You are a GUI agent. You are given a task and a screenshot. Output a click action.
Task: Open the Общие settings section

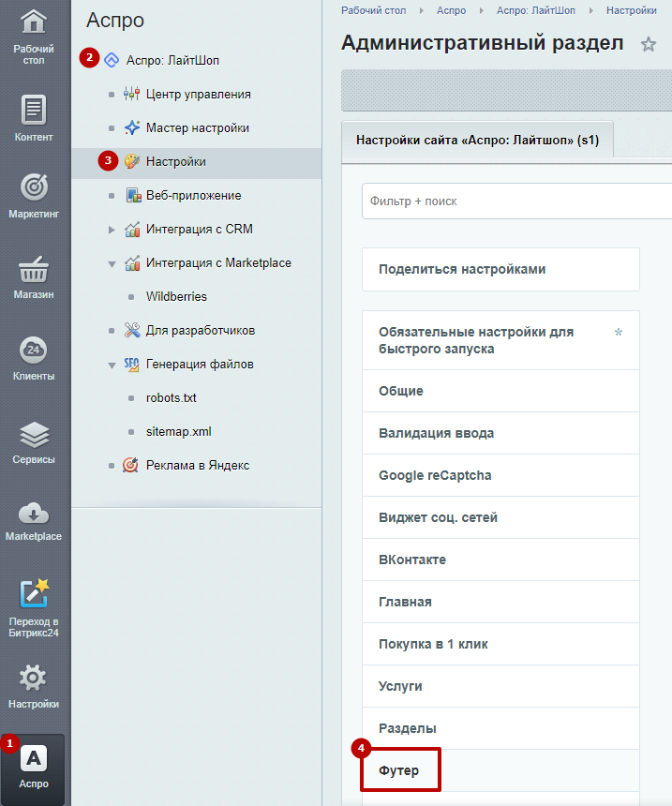pos(500,391)
